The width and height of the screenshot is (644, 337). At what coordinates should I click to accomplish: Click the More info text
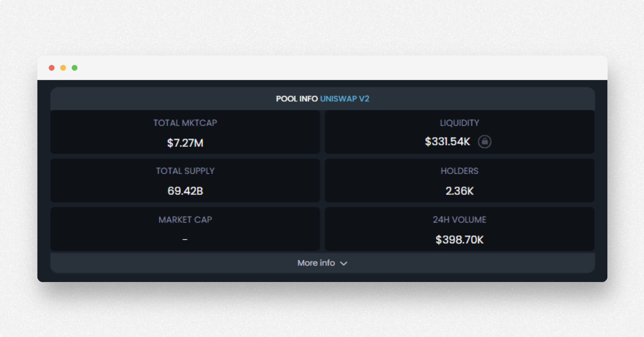[316, 263]
